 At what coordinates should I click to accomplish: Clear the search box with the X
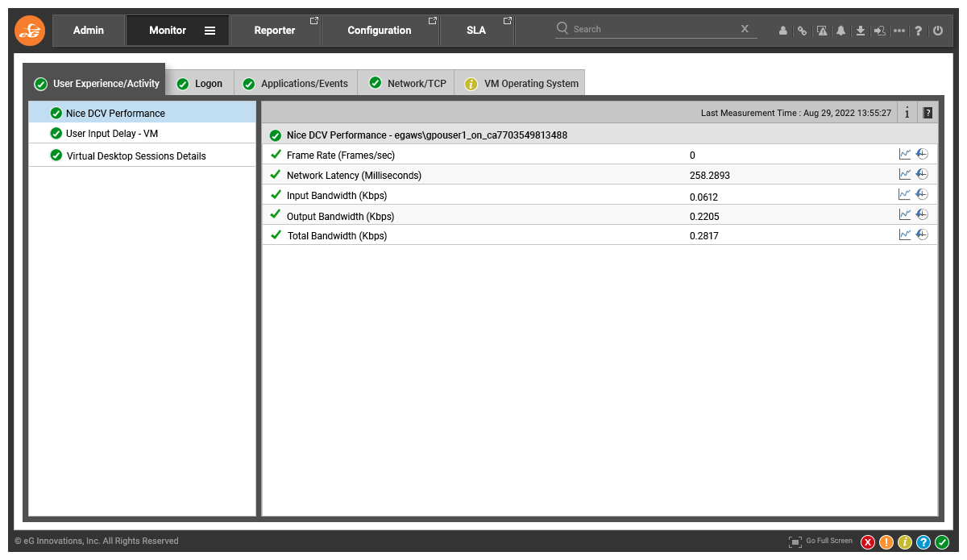tap(745, 29)
